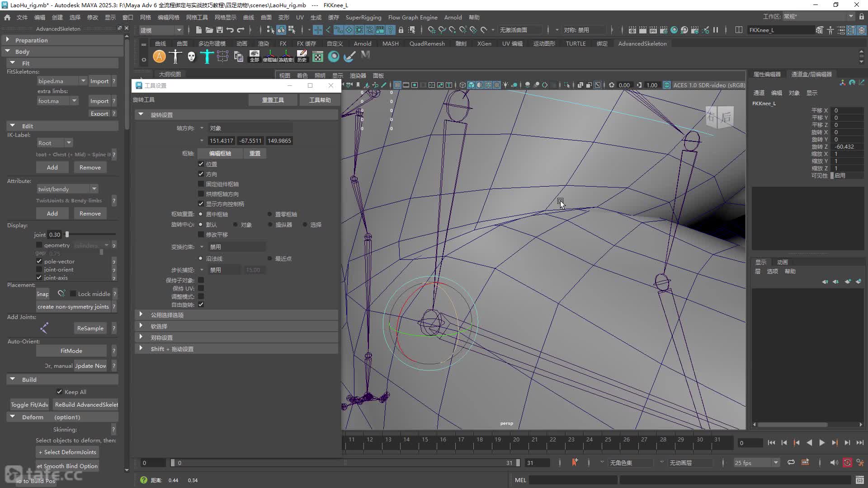
Task: Click the 重置工具 button
Action: [273, 100]
